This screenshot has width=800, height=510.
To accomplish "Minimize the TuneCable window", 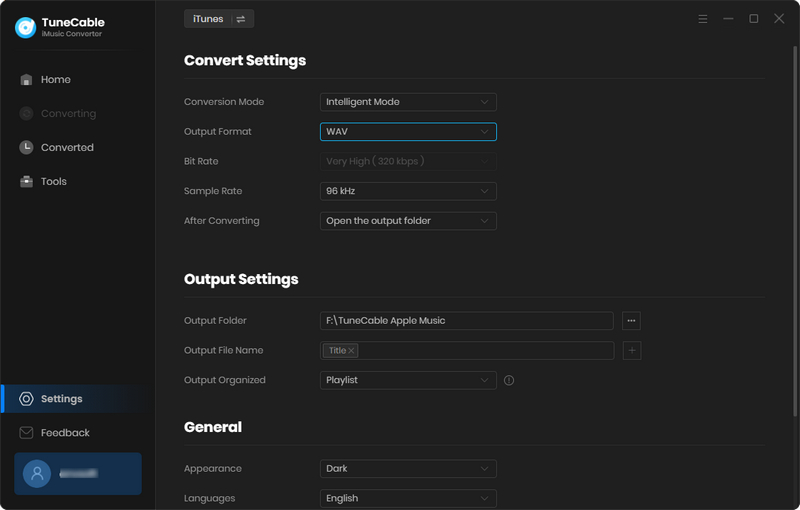I will [x=729, y=19].
